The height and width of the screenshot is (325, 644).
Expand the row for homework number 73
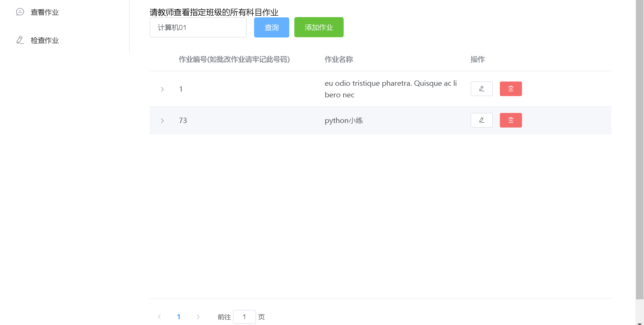coord(162,121)
